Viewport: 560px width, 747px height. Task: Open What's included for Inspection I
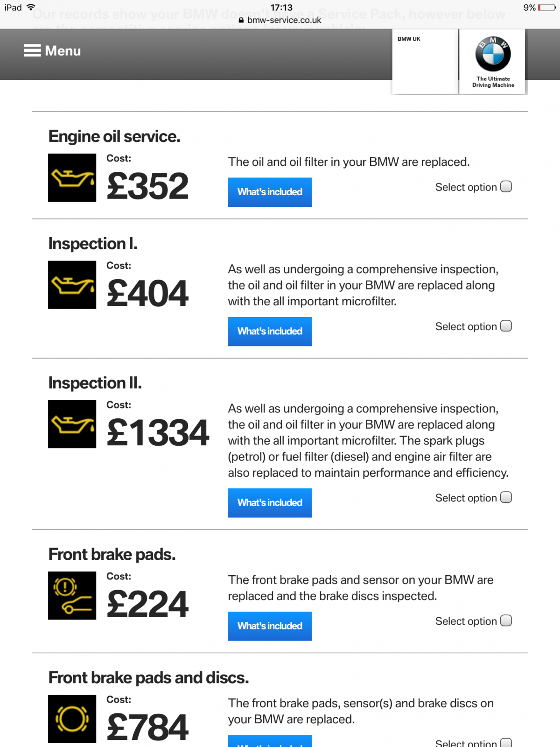270,331
